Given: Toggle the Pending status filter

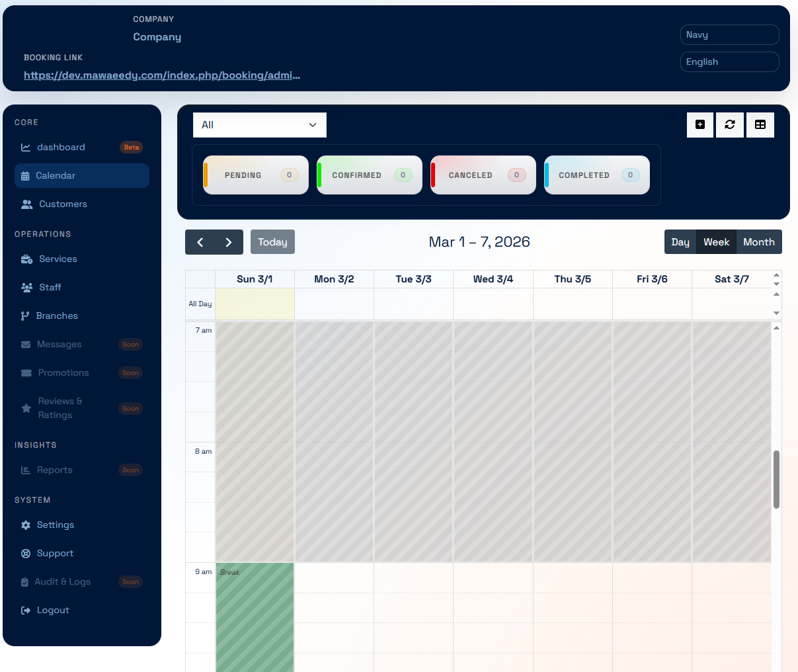Looking at the screenshot, I should (256, 175).
